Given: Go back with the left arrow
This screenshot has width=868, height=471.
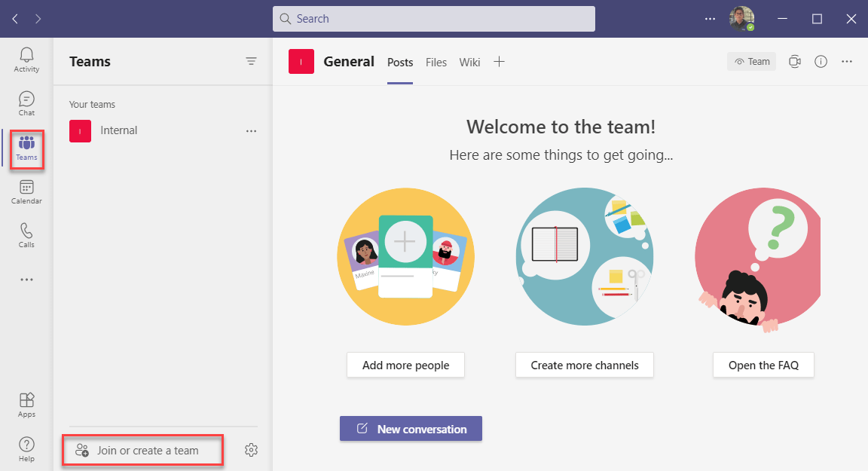Looking at the screenshot, I should [16, 19].
